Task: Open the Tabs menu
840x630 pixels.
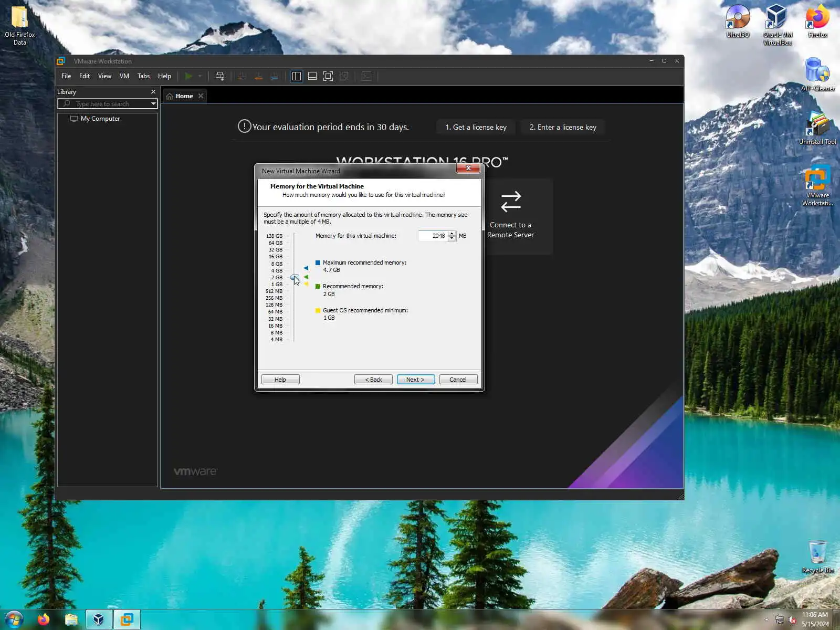Action: tap(144, 76)
